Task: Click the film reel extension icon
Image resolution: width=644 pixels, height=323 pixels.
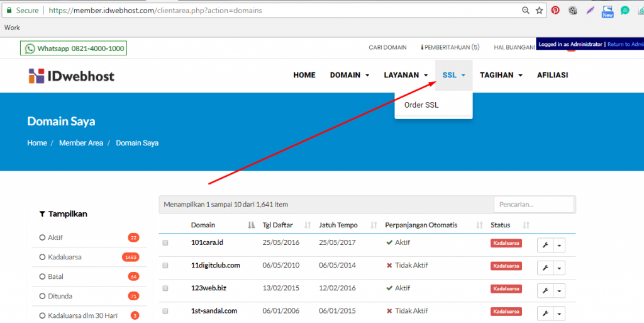Action: (573, 11)
